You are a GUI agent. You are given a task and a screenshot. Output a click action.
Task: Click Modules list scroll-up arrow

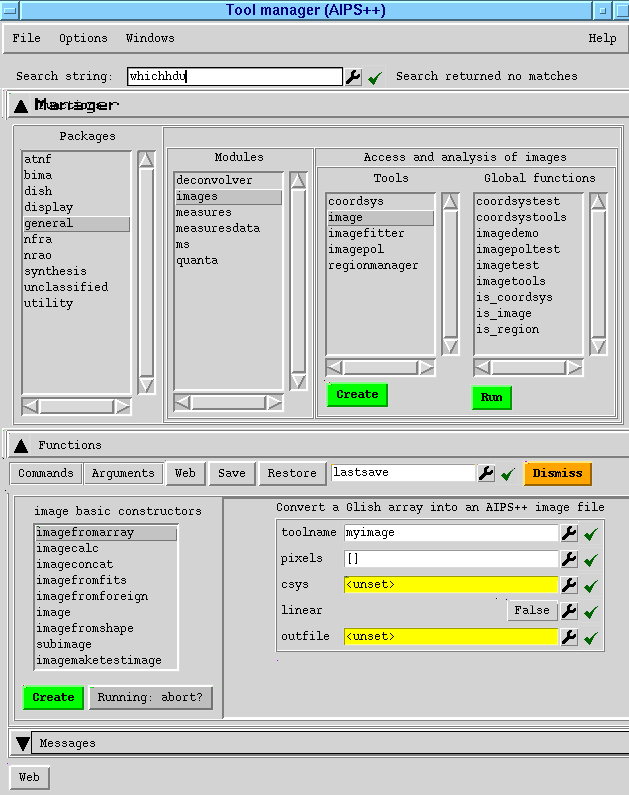pos(298,180)
